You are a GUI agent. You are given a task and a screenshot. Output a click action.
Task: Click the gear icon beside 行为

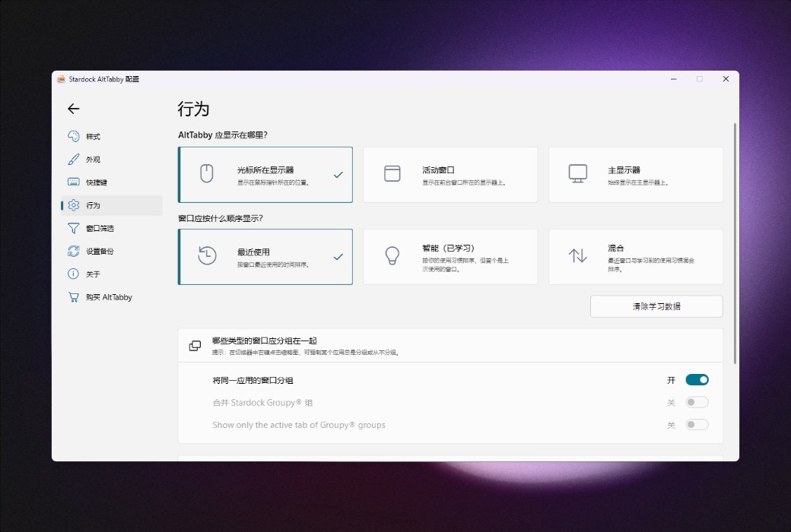74,205
